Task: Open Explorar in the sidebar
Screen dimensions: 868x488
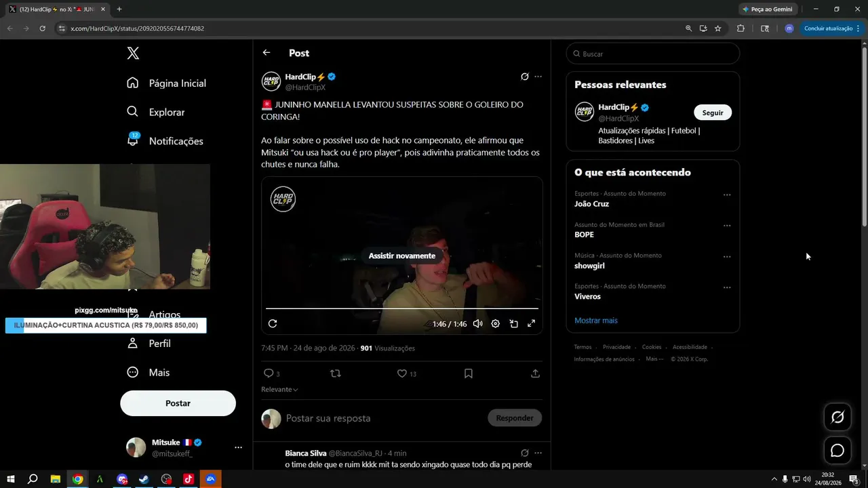Action: [x=155, y=112]
